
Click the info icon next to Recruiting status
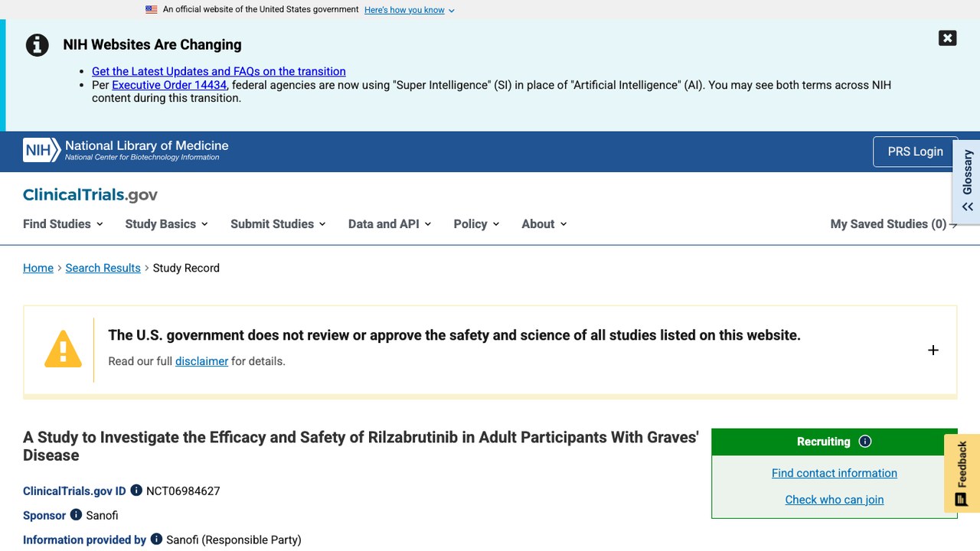(865, 442)
